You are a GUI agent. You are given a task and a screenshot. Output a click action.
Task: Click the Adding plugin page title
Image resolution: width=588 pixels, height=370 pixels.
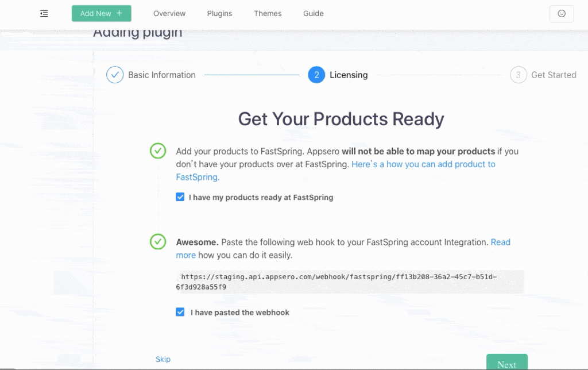coord(138,33)
